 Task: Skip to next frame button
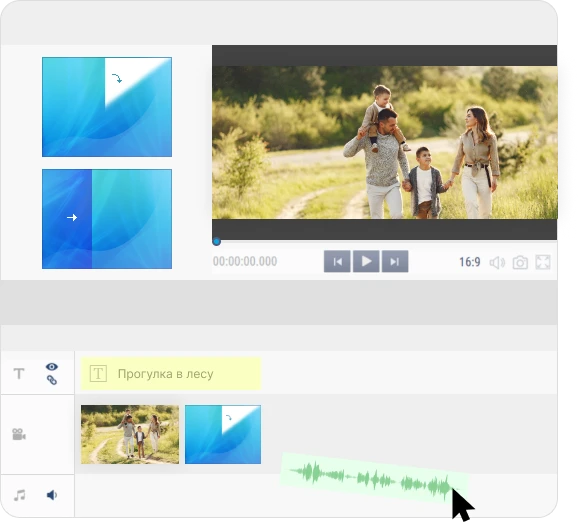395,261
